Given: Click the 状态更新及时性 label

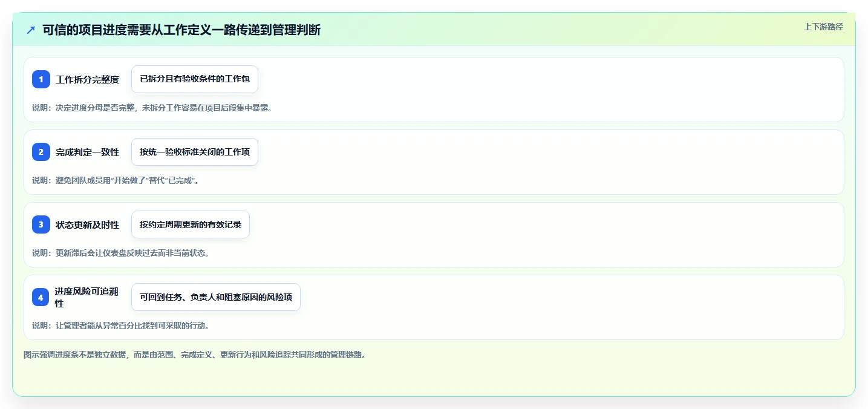Looking at the screenshot, I should [x=88, y=224].
